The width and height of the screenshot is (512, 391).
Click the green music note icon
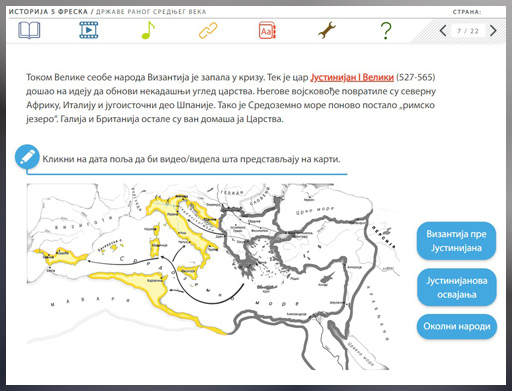click(148, 30)
